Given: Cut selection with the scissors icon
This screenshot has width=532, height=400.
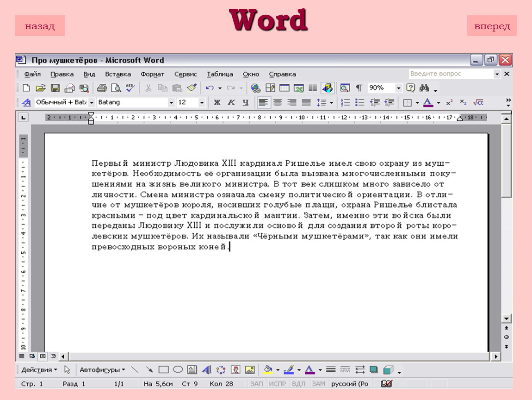Looking at the screenshot, I should [x=148, y=88].
